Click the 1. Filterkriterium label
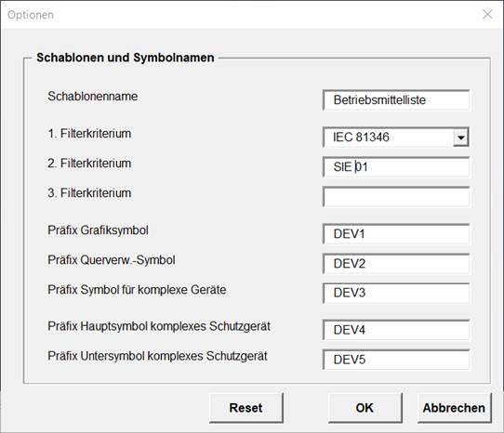 click(89, 134)
